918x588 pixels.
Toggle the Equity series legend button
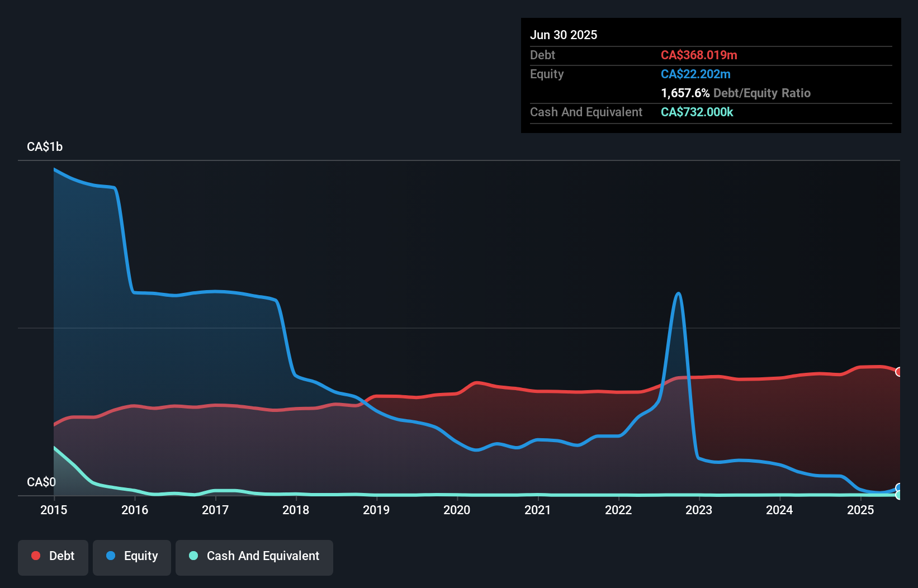pyautogui.click(x=132, y=557)
